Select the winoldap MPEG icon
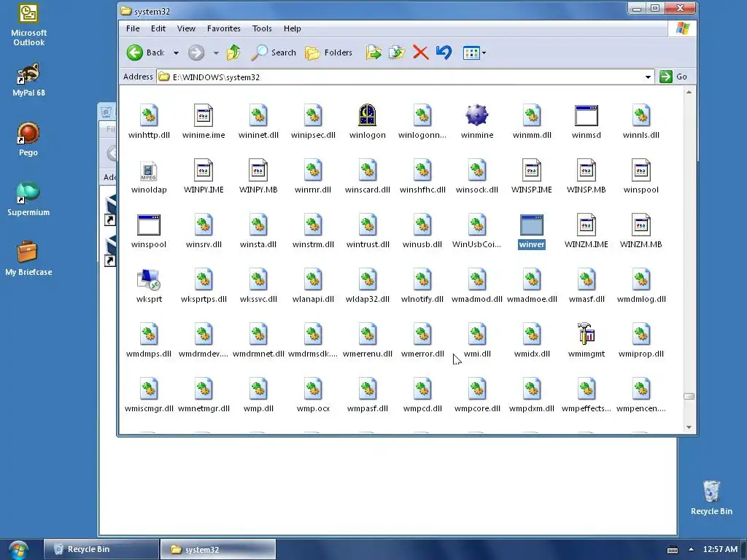This screenshot has height=560, width=747. (149, 171)
